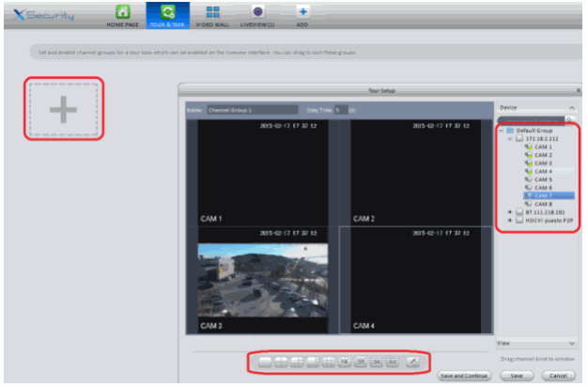588x387 pixels.
Task: Select CAM 8 in device tree
Action: click(543, 204)
